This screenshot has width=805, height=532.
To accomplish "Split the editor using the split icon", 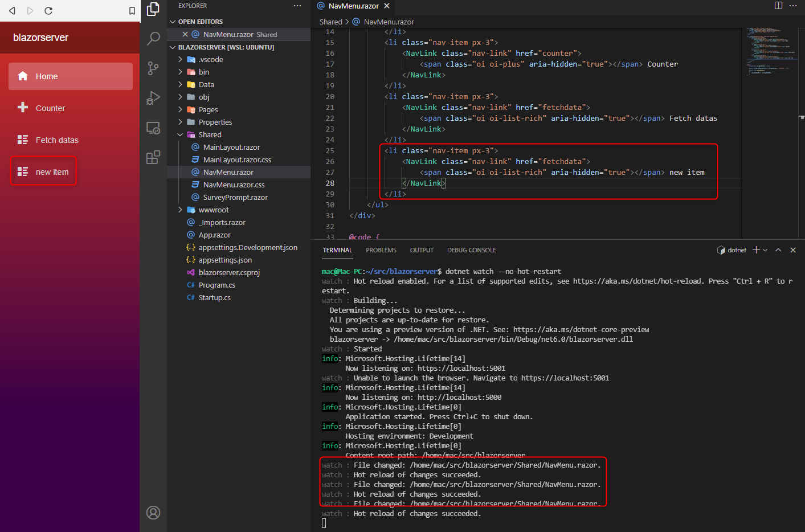I will pyautogui.click(x=778, y=5).
